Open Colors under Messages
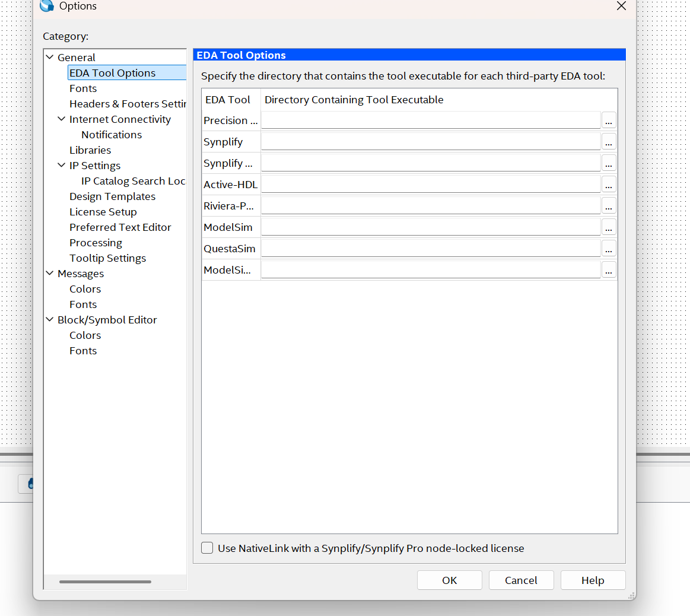 (x=85, y=289)
